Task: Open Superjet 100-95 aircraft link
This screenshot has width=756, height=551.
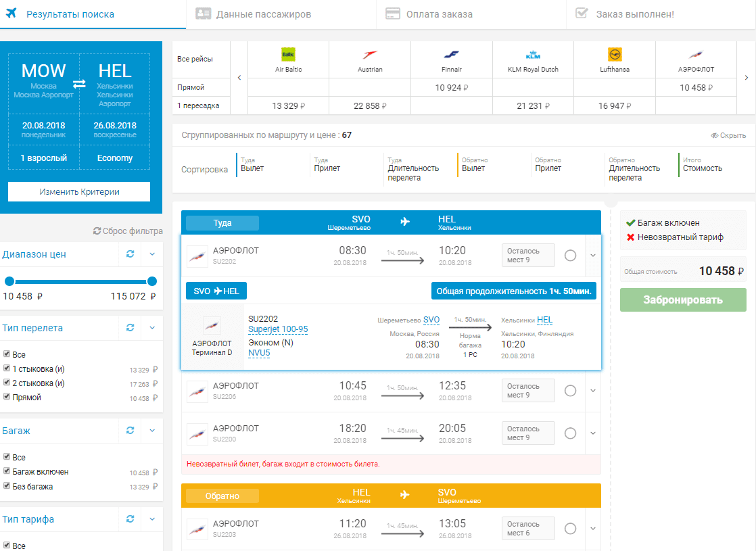Action: 278,329
